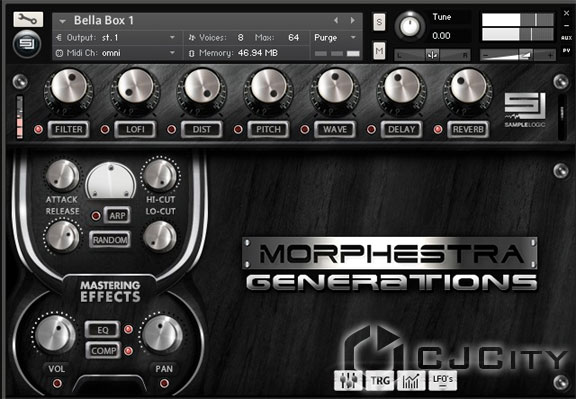Open the Purge dropdown menu
The image size is (576, 399).
pos(335,37)
